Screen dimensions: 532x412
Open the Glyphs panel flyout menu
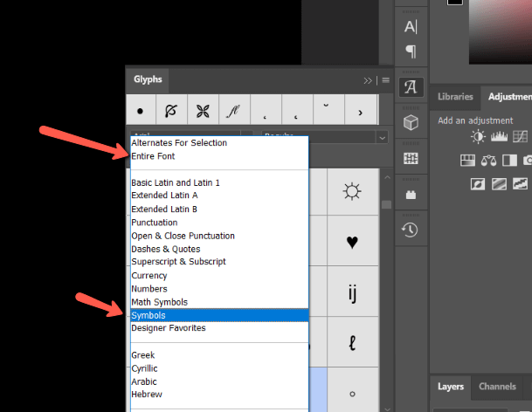click(x=385, y=80)
